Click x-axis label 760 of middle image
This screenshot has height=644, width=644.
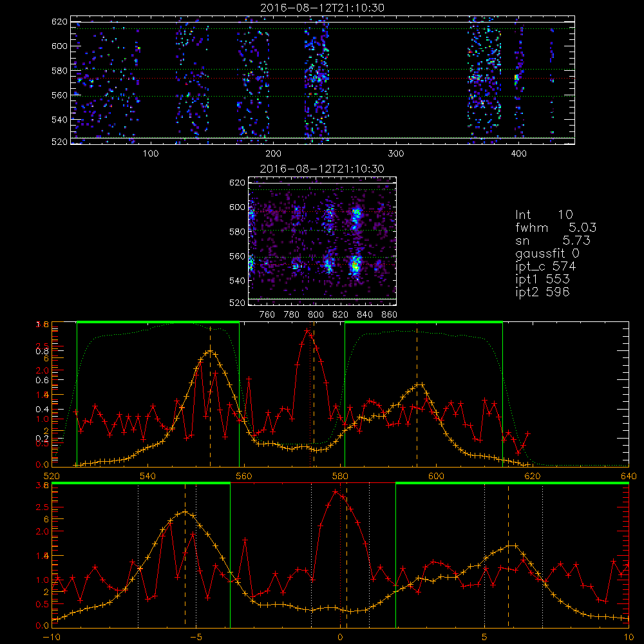[x=267, y=315]
